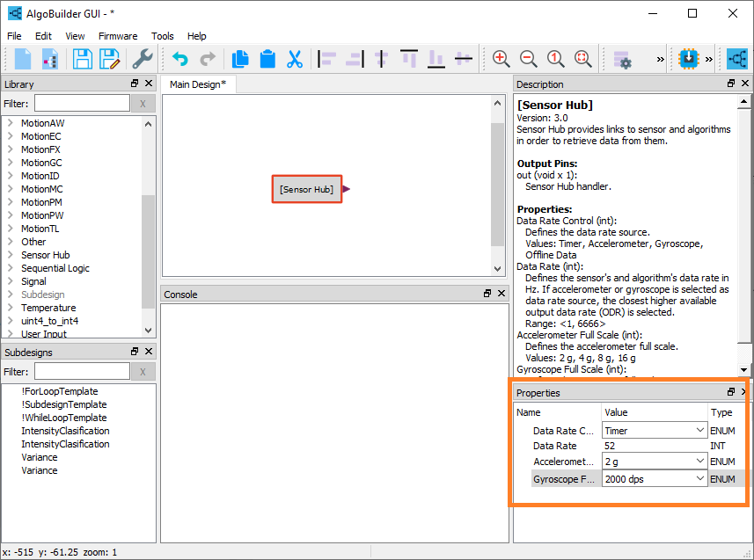This screenshot has height=560, width=754.
Task: Expand the Sensor Hub library group
Action: point(10,255)
